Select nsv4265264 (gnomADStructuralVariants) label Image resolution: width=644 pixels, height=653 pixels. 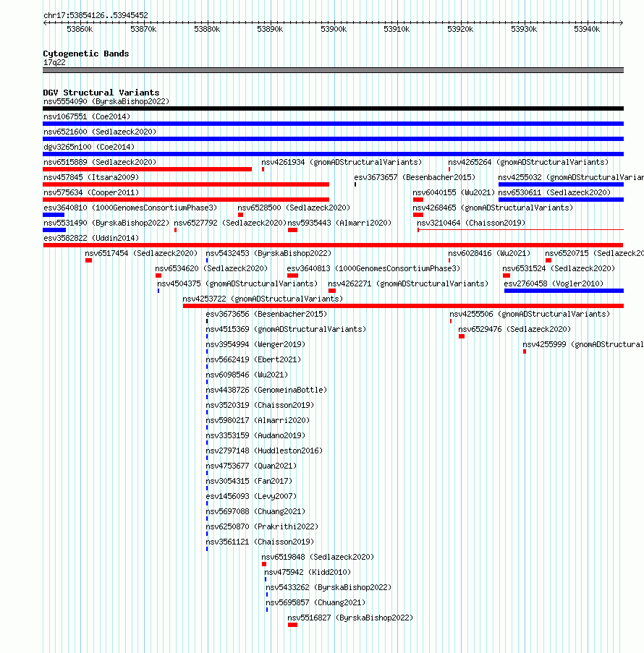coord(528,162)
